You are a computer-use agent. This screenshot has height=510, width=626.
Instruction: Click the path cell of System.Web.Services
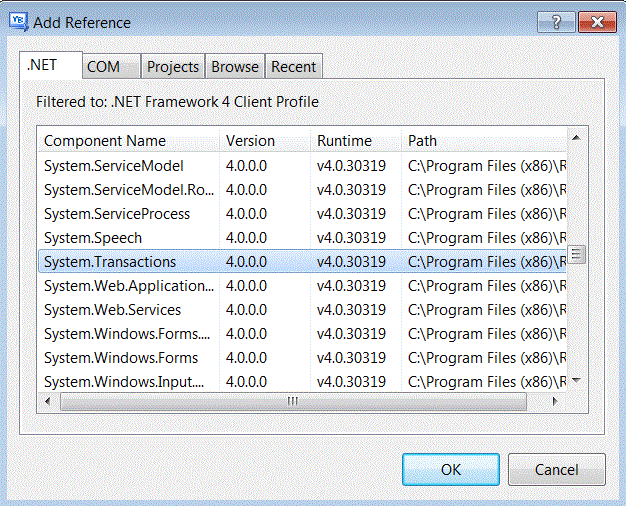[x=487, y=310]
